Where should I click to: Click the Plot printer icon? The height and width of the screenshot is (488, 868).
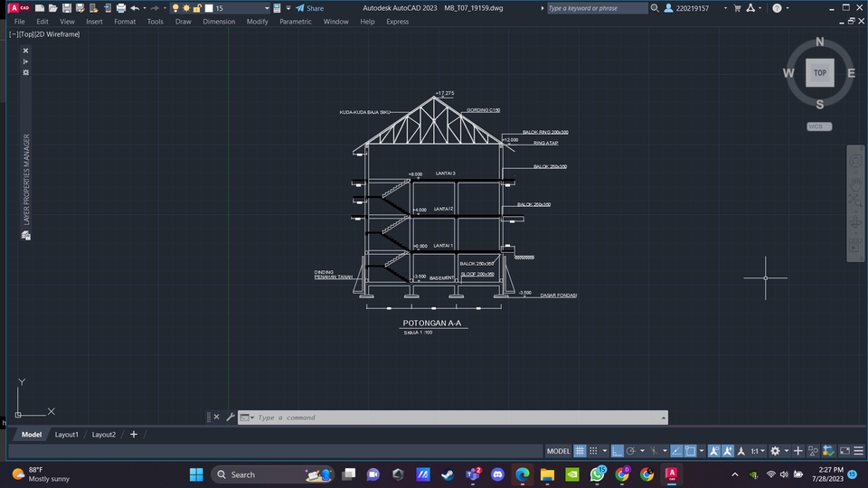pos(120,8)
